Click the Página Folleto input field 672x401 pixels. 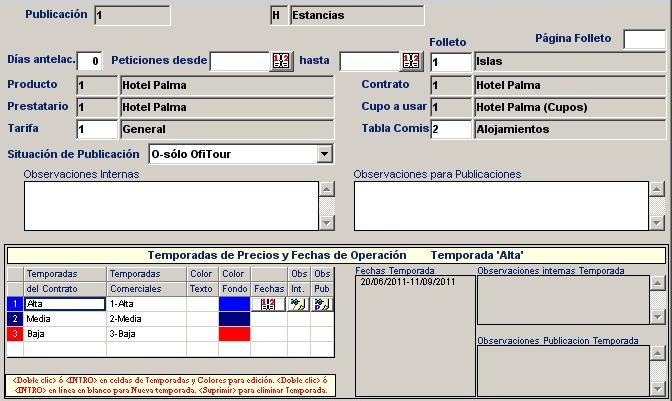pos(644,40)
